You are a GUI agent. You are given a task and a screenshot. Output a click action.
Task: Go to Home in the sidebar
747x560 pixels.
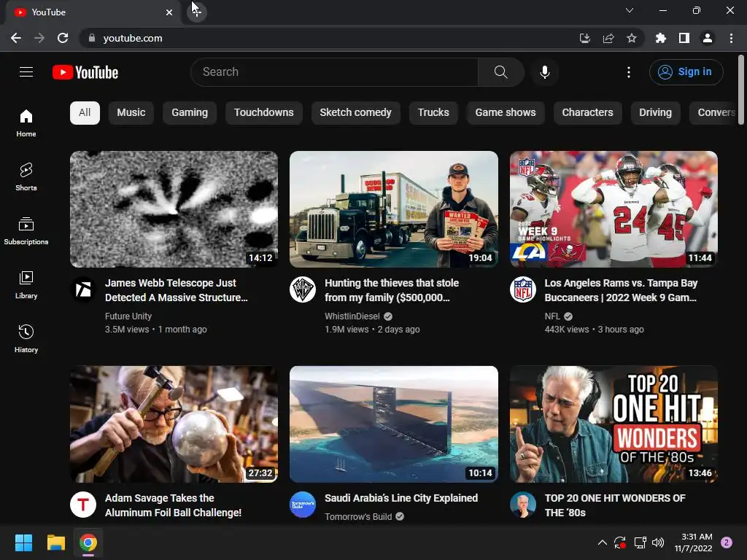tap(26, 122)
